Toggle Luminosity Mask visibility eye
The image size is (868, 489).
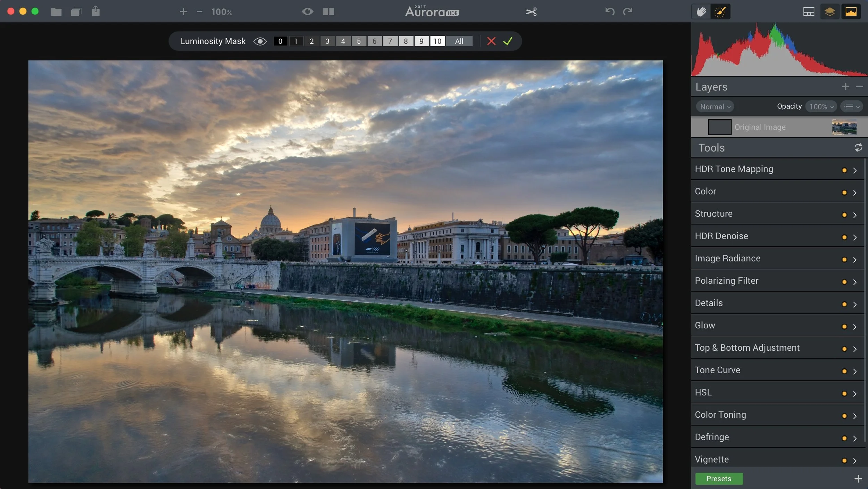pos(260,41)
